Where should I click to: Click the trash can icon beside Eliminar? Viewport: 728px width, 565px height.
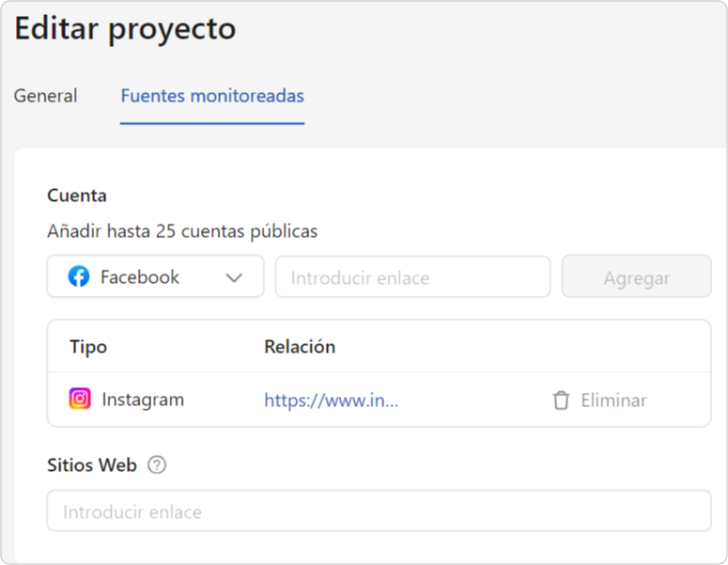[561, 400]
